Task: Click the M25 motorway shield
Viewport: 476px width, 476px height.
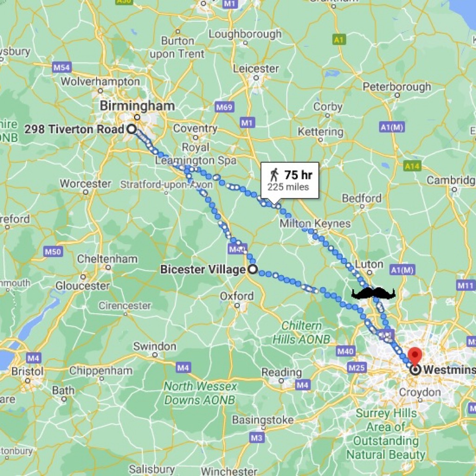Action: (x=357, y=368)
